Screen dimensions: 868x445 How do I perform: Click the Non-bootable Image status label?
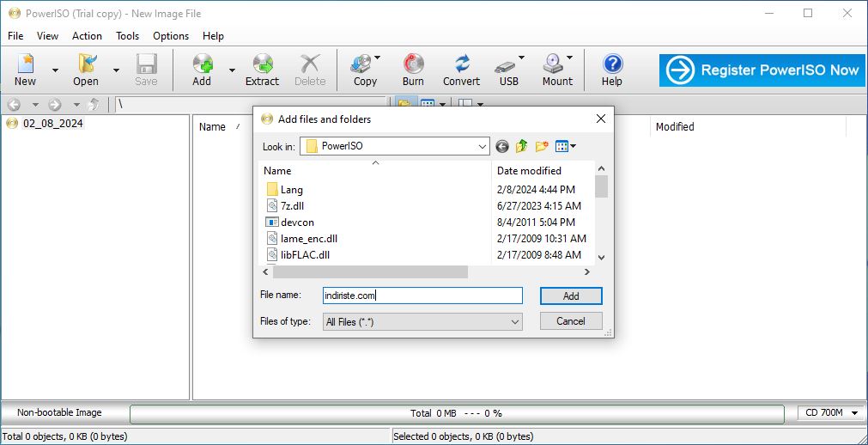click(59, 413)
